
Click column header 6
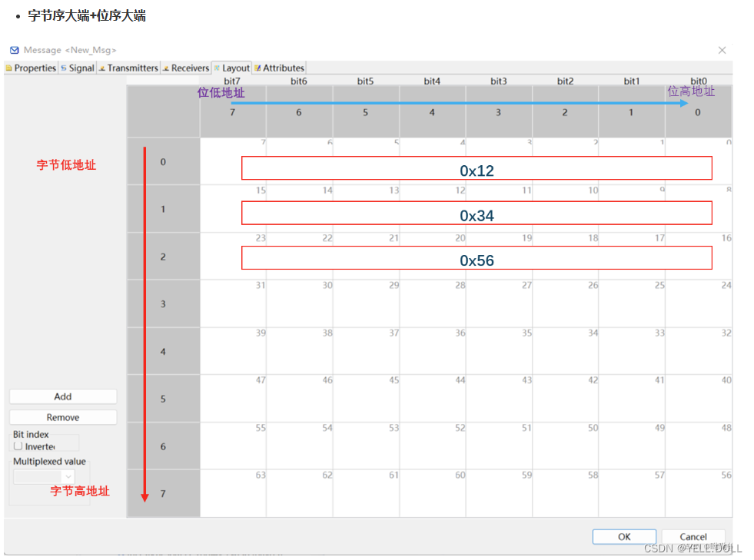299,112
